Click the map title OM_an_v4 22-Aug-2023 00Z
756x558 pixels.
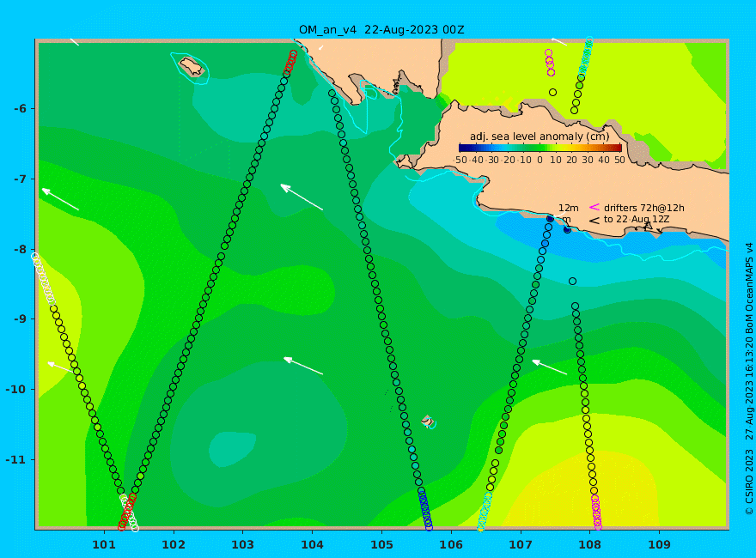[381, 30]
